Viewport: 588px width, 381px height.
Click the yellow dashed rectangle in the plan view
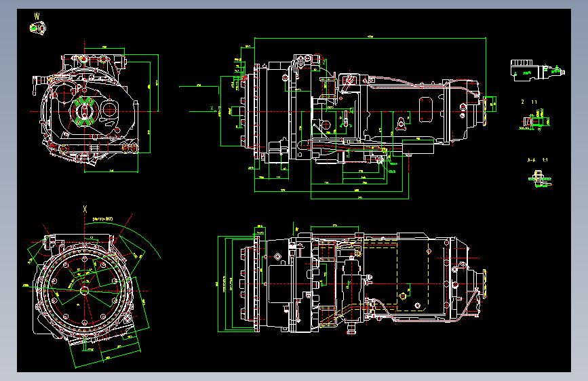pos(412,275)
